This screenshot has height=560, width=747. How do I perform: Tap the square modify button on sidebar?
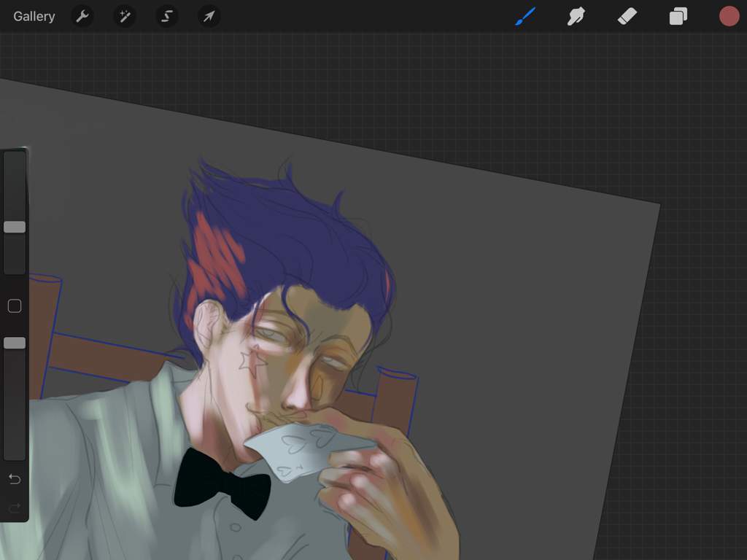(15, 306)
